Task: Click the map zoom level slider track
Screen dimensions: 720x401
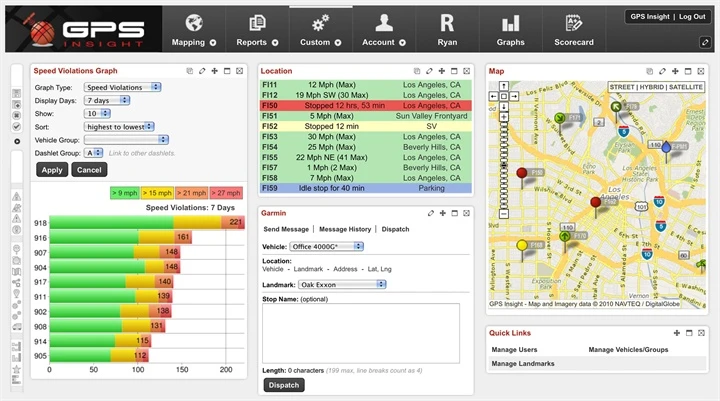Action: [x=504, y=165]
